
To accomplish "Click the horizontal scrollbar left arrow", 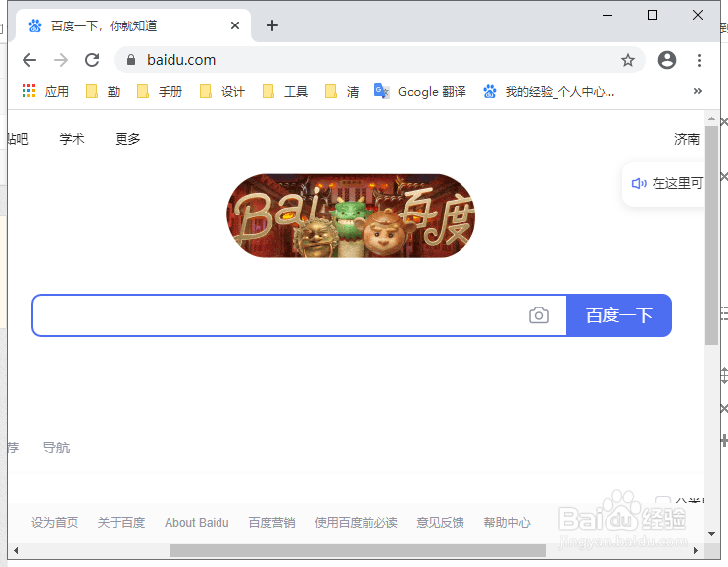I will 16,550.
